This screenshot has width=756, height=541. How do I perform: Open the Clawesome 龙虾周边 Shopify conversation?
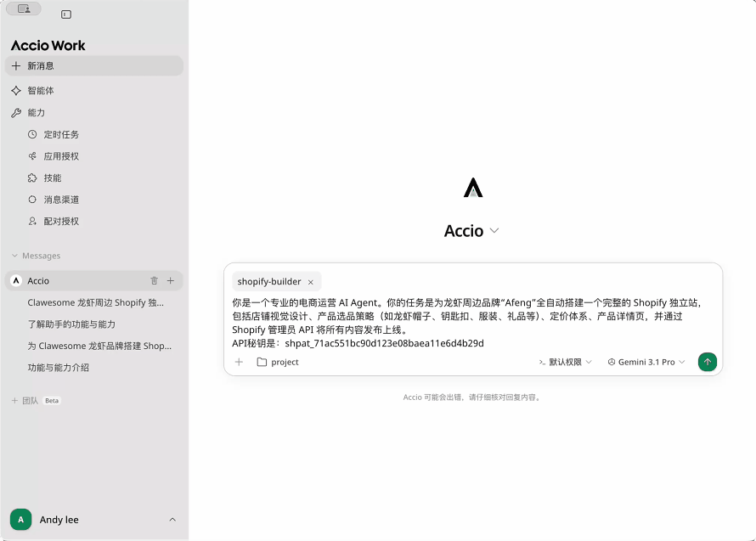click(x=93, y=302)
